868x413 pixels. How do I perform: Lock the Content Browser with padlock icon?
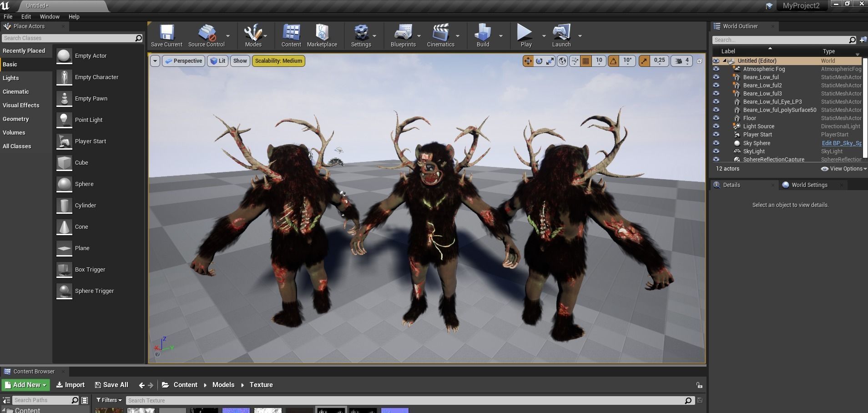coord(699,385)
